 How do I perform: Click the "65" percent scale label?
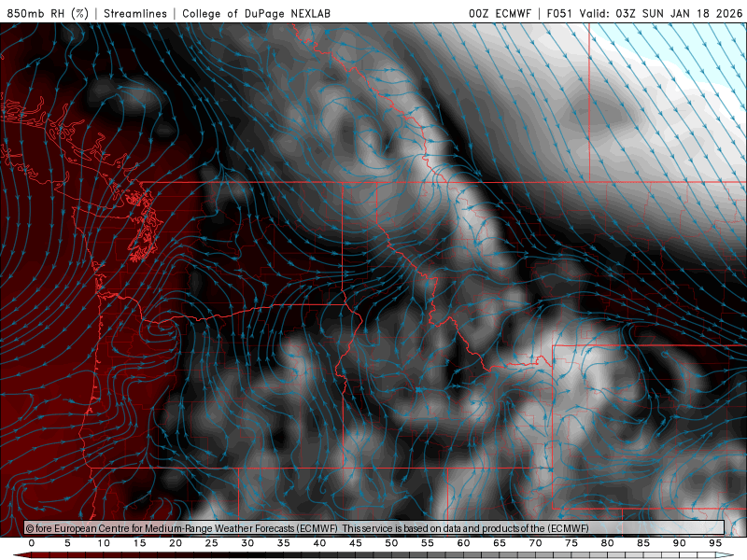click(x=500, y=543)
